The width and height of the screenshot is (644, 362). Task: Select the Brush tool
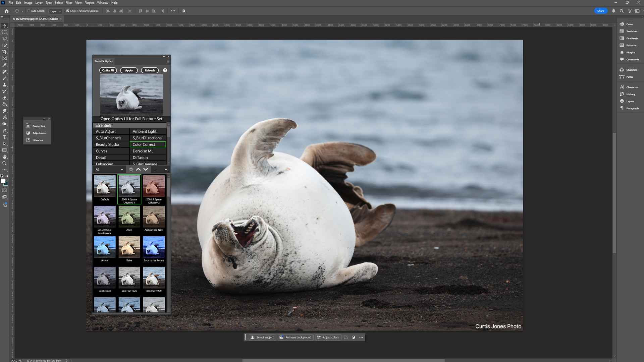[4, 78]
